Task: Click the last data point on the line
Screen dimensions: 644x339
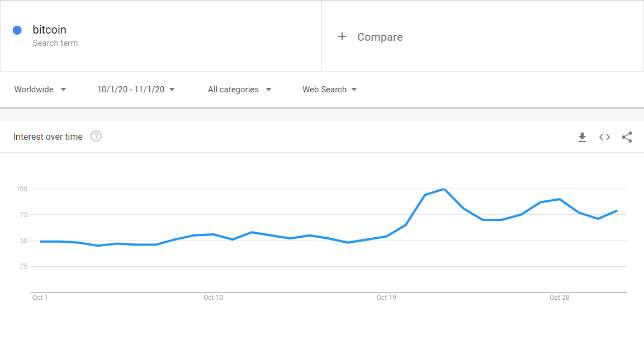Action: click(x=617, y=211)
